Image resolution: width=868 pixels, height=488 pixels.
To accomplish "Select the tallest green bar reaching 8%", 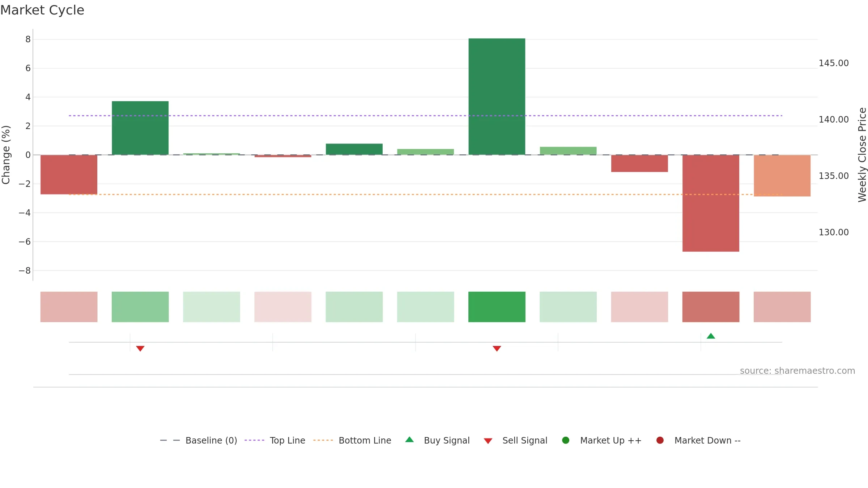I will [497, 97].
